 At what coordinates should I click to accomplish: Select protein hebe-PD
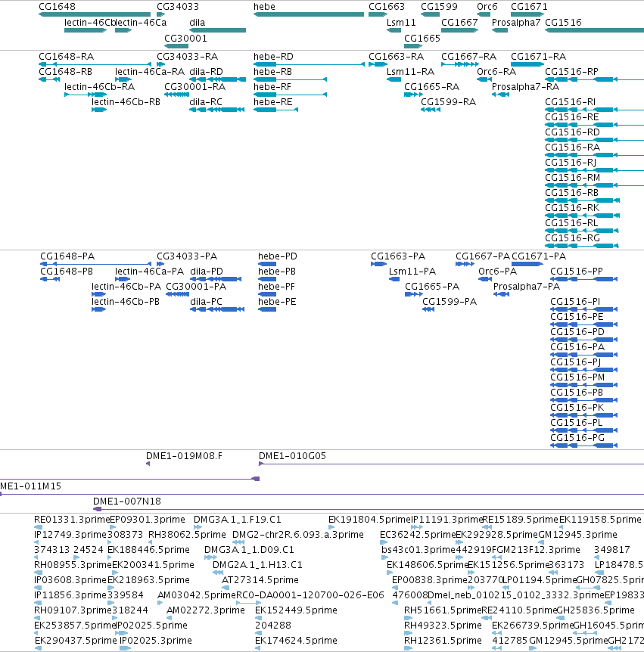click(267, 264)
